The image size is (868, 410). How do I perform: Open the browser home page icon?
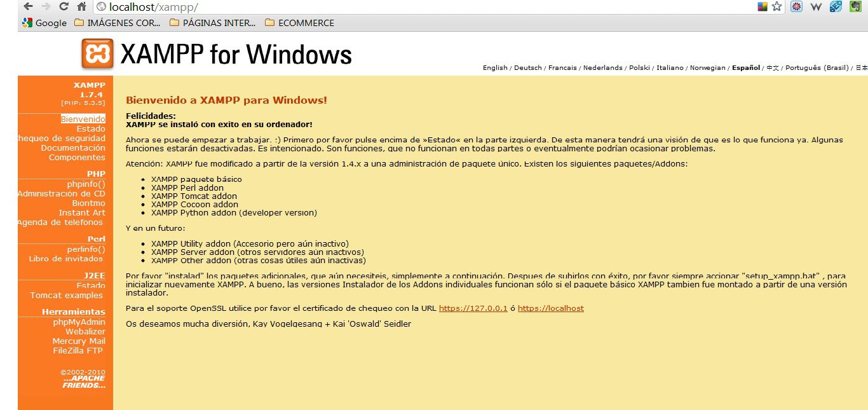(x=81, y=7)
